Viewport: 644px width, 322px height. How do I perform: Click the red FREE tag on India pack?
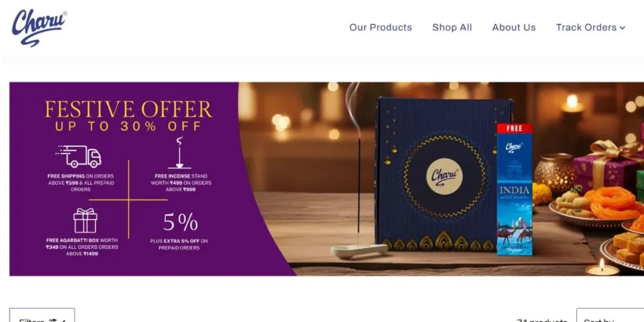tap(514, 128)
